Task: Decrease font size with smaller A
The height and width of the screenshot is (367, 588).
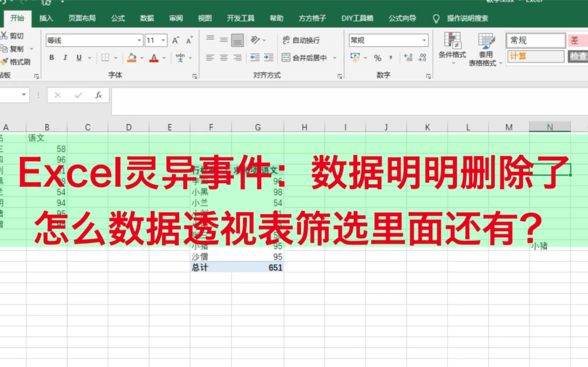Action: [x=189, y=40]
